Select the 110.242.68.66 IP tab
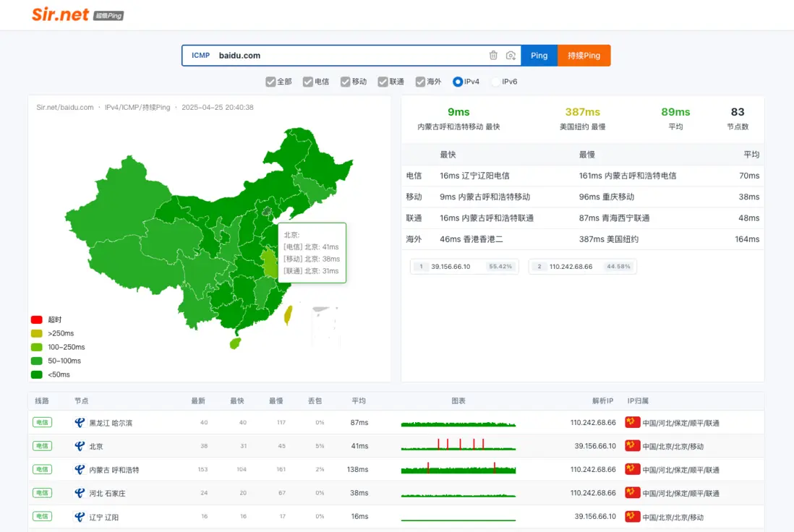 [582, 267]
